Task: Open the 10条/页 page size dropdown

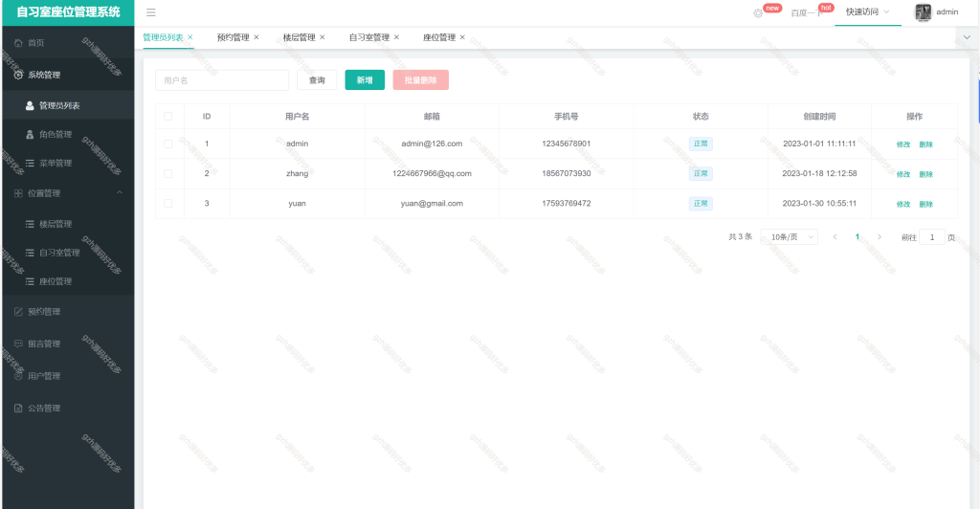Action: (x=790, y=237)
